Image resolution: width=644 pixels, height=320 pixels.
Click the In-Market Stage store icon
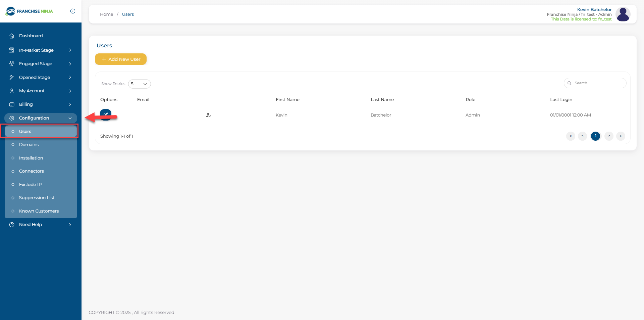(12, 50)
